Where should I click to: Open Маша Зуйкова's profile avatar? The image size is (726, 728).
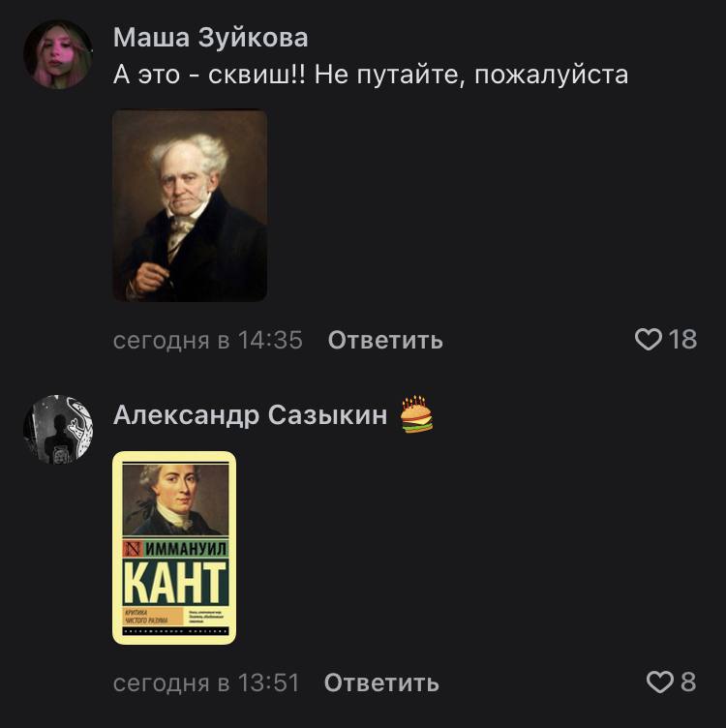point(58,54)
